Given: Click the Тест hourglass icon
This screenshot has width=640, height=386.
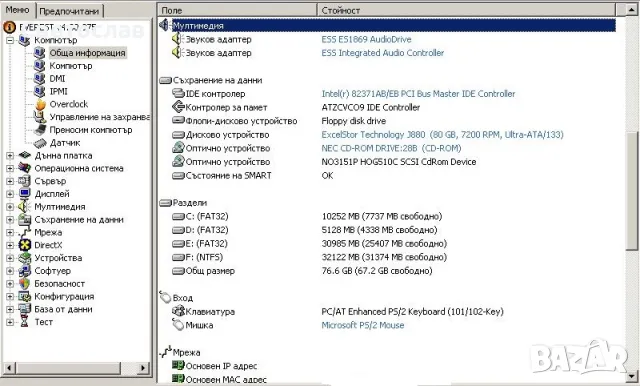Looking at the screenshot, I should coord(24,322).
